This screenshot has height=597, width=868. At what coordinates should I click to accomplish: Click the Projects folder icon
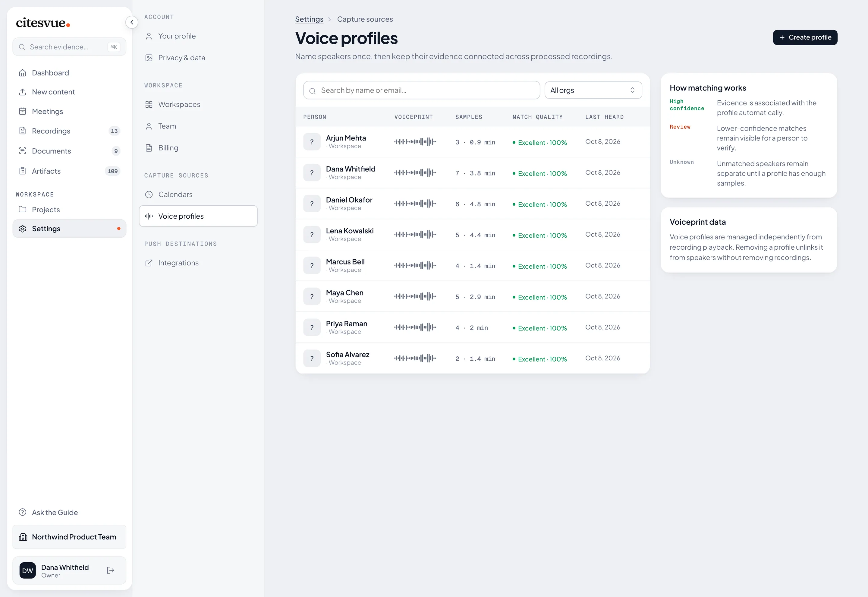22,210
